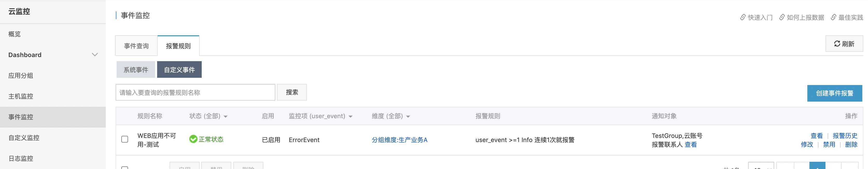Open the 分组维度:生产业务A link
Image resolution: width=868 pixels, height=169 pixels.
click(x=399, y=140)
